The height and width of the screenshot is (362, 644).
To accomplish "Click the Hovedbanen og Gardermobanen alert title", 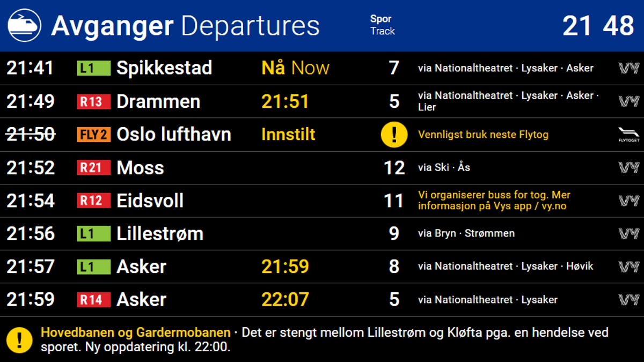I will (135, 333).
